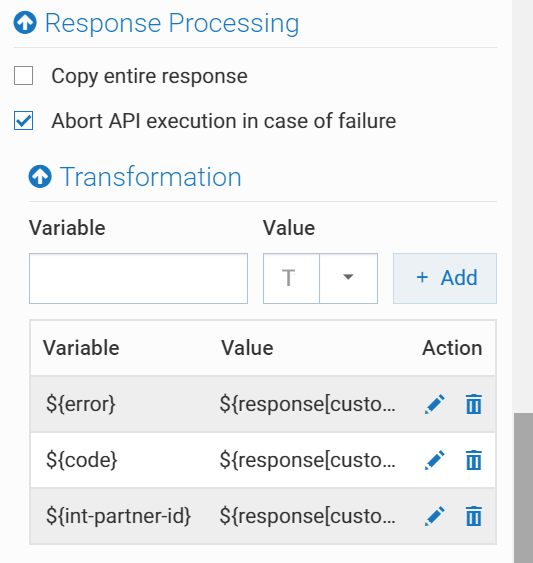This screenshot has height=563, width=533.
Task: Select the ${int-partner-id} value cell
Action: pyautogui.click(x=307, y=516)
